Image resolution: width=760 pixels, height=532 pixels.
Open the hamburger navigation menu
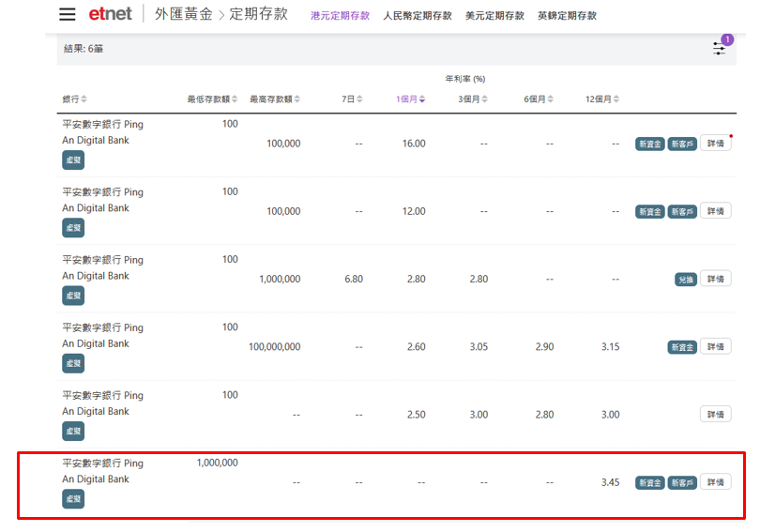coord(68,14)
